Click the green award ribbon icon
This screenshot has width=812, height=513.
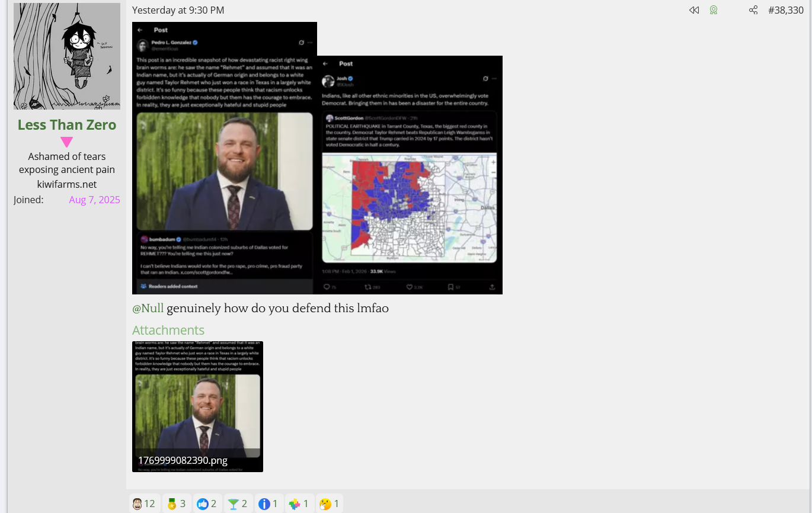click(x=714, y=10)
